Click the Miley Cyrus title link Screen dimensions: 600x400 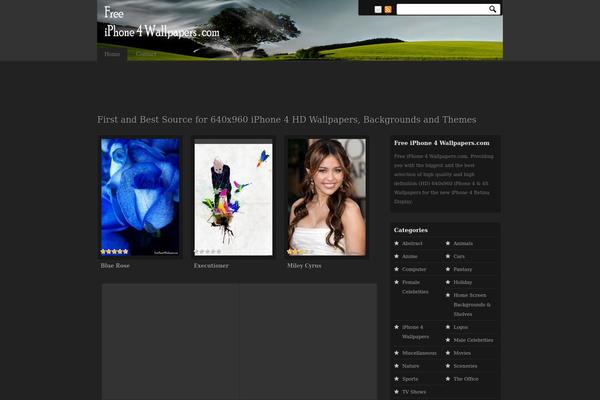(304, 266)
